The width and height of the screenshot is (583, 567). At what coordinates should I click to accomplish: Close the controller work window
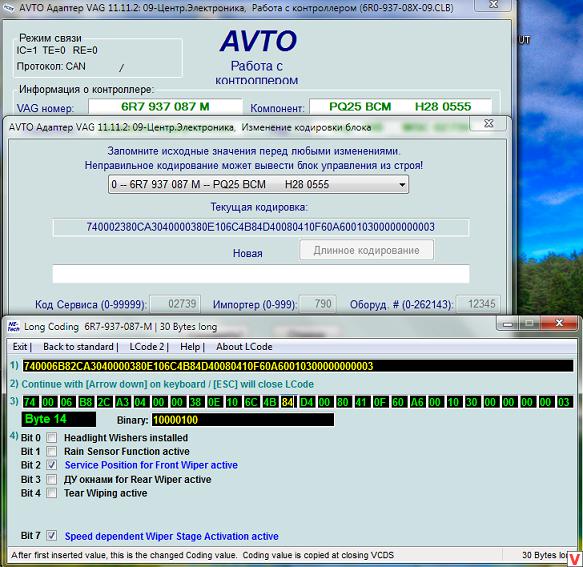(x=493, y=4)
